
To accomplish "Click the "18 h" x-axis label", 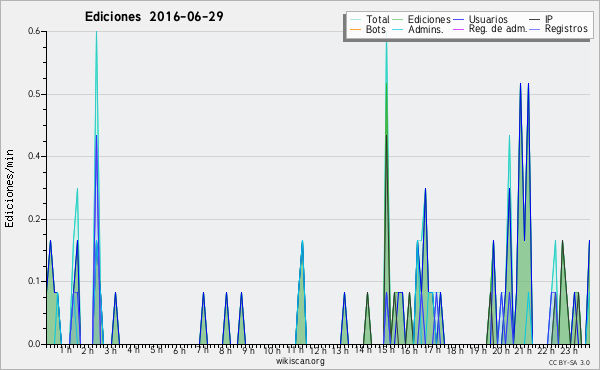I will click(x=455, y=350).
